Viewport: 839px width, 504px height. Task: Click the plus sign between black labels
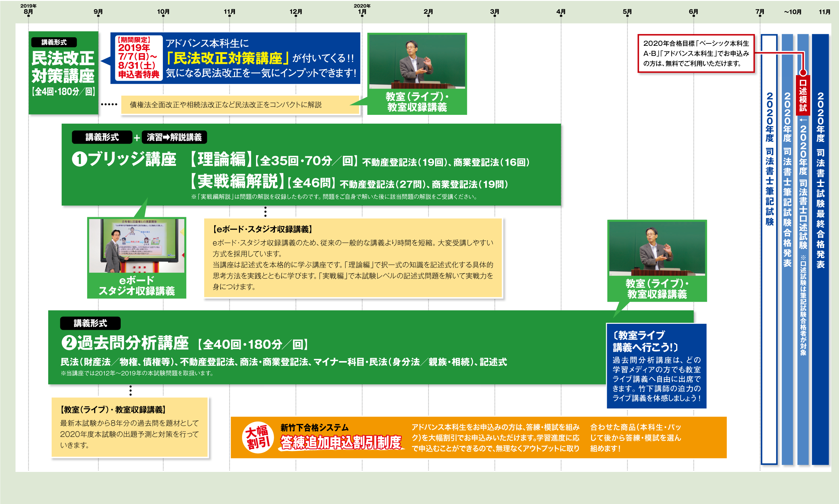tap(137, 138)
